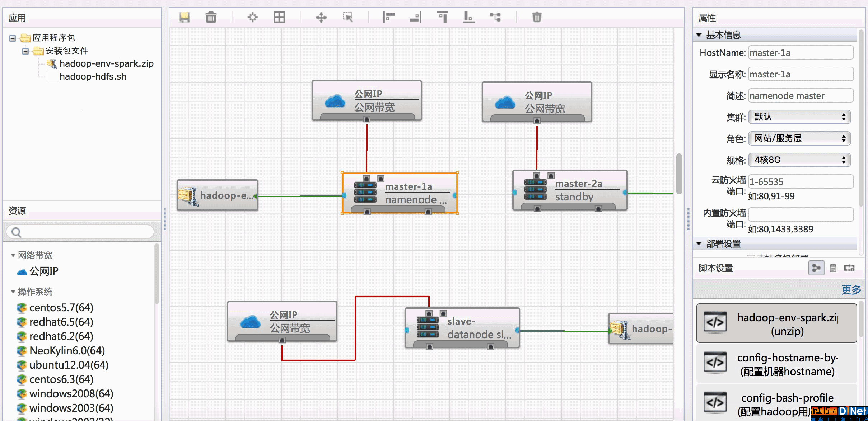Click the script icon of config-hostname-by

715,363
